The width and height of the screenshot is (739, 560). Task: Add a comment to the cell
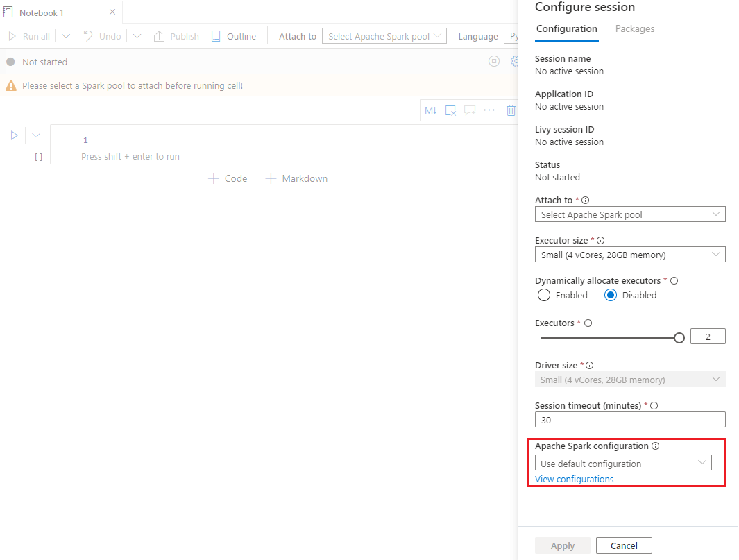[470, 110]
